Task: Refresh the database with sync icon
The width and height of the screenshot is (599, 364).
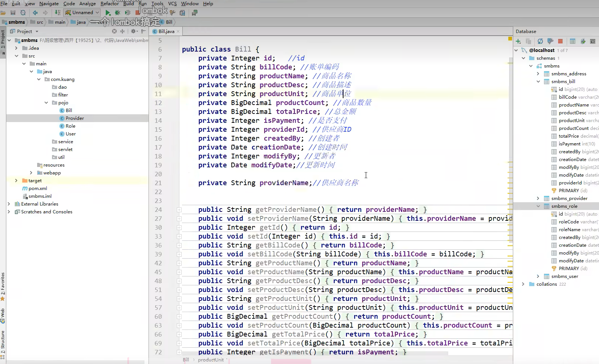Action: pos(540,41)
